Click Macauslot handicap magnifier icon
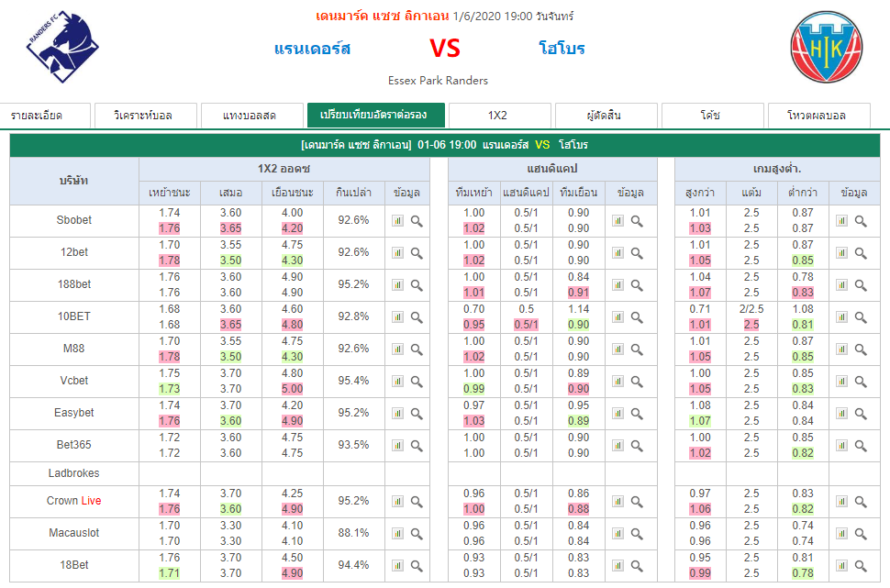 click(x=637, y=534)
